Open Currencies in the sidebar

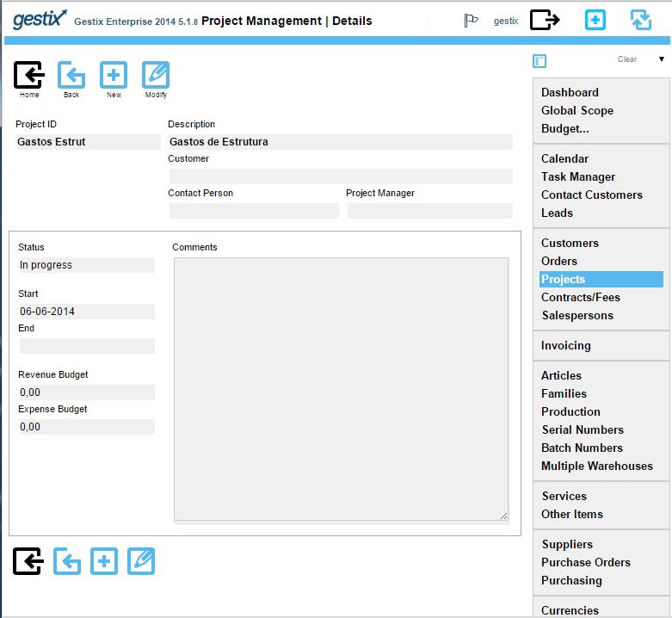point(570,610)
